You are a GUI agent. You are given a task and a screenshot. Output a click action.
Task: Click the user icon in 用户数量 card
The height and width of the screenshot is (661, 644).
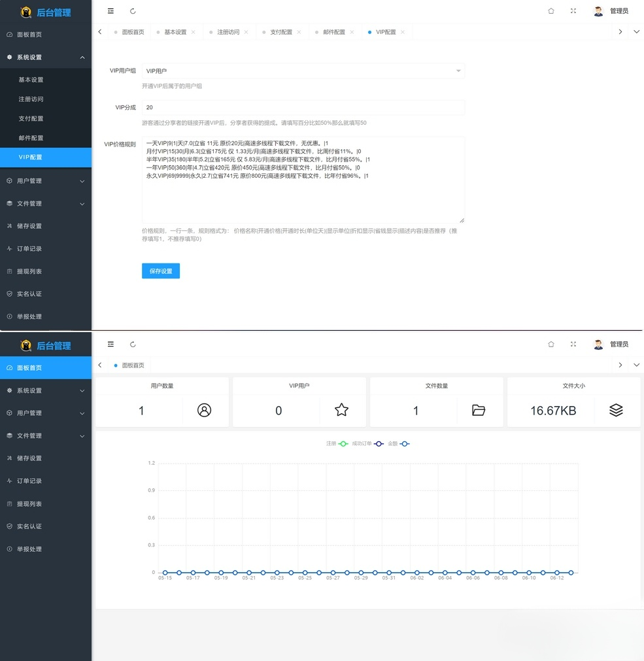[x=204, y=410]
